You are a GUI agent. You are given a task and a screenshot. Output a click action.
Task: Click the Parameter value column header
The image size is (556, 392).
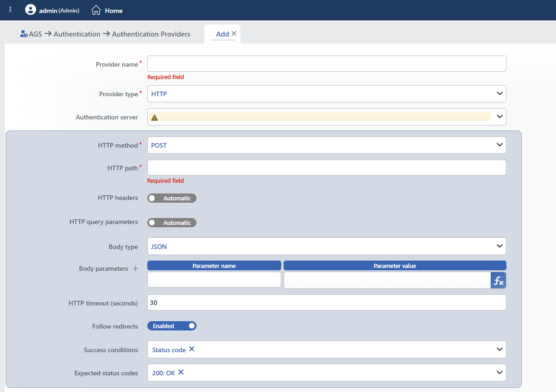pyautogui.click(x=395, y=266)
